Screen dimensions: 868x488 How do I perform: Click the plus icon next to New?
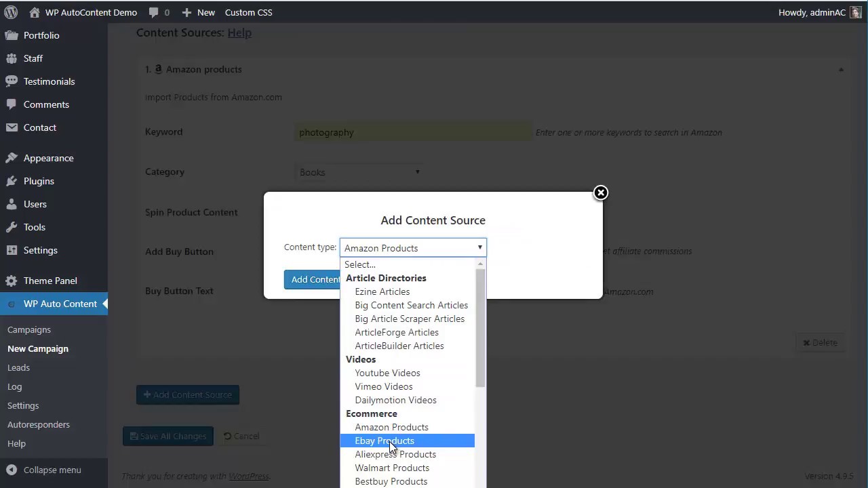(x=186, y=12)
